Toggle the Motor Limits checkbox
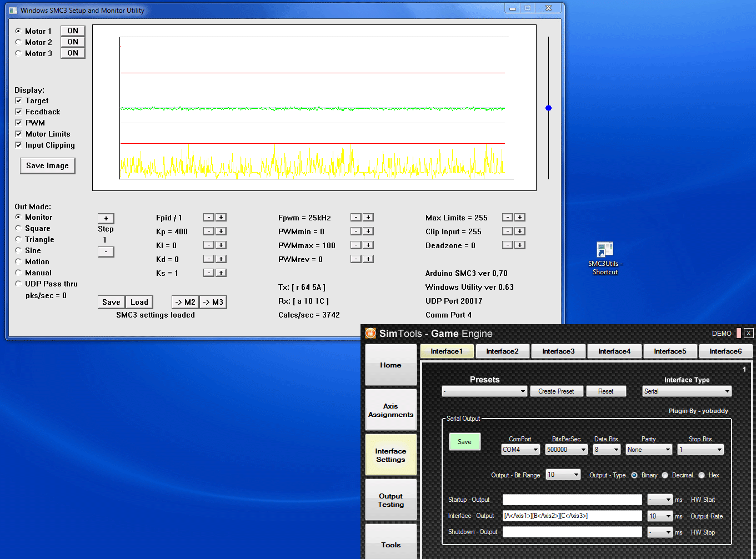 (18, 134)
